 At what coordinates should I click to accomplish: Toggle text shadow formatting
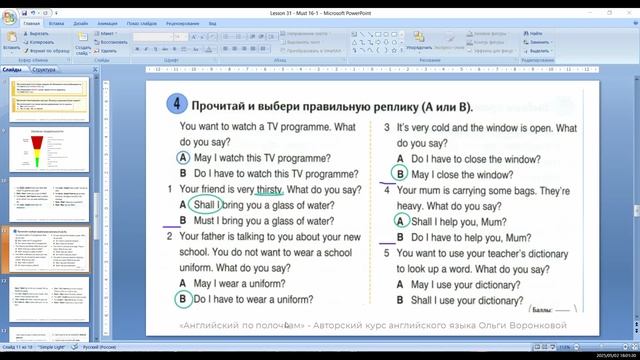coord(174,49)
